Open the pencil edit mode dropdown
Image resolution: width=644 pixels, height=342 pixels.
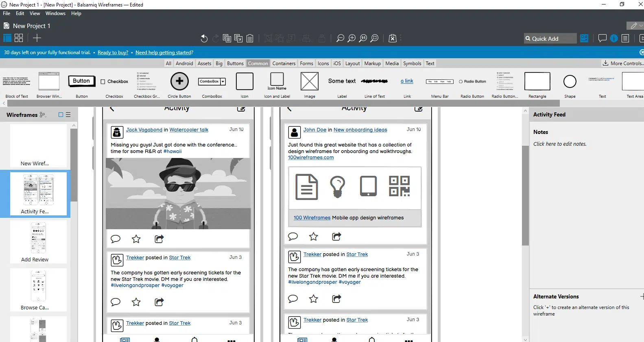635,26
